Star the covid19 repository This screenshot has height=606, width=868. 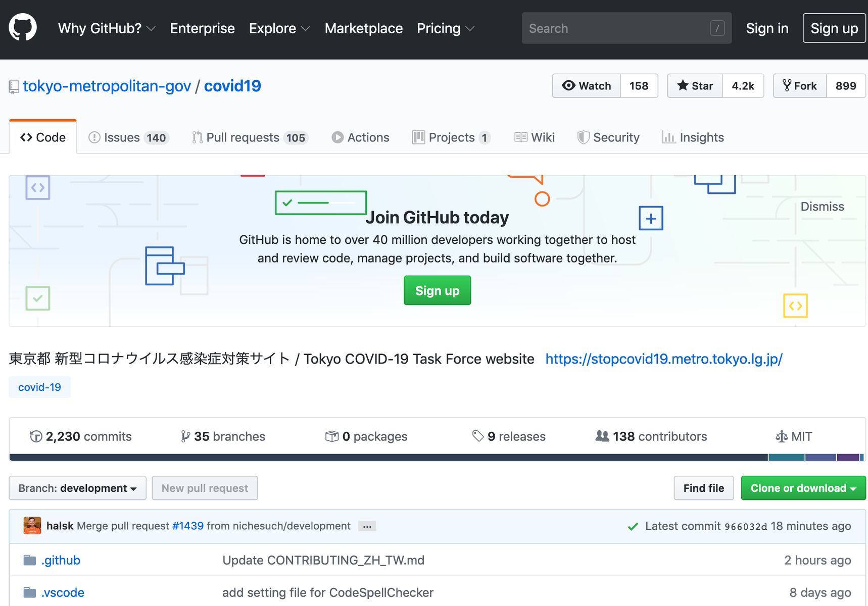695,86
